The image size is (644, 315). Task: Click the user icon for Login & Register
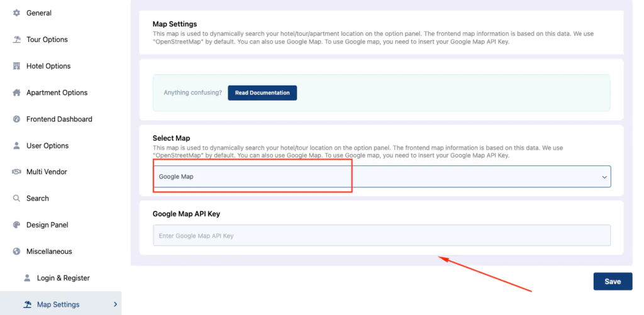27,278
